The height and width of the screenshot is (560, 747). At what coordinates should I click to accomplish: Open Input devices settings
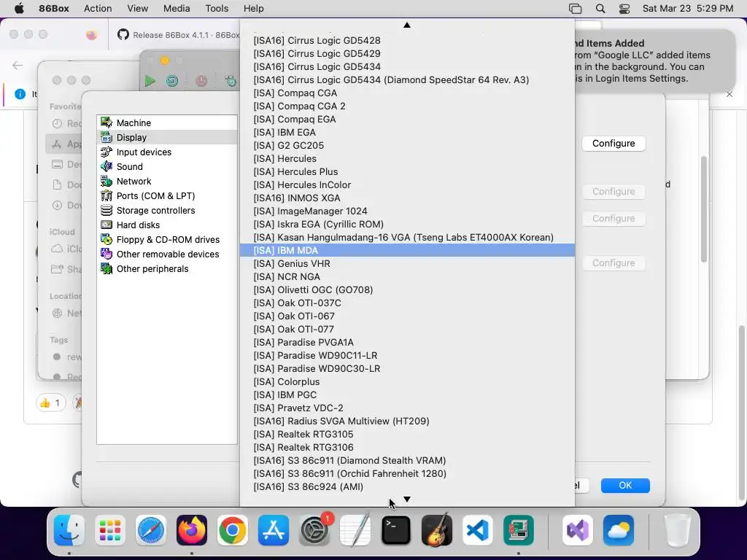[x=167, y=152]
